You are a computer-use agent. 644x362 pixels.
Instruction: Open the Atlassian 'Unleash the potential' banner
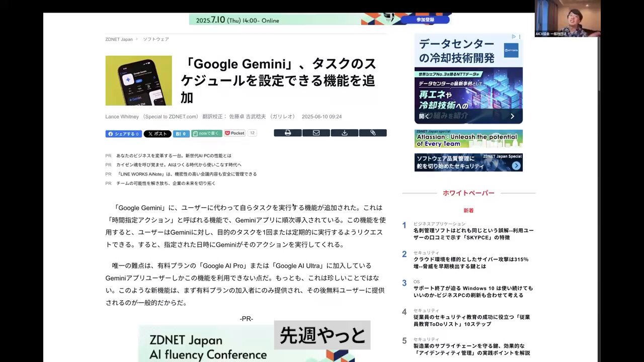pyautogui.click(x=468, y=139)
